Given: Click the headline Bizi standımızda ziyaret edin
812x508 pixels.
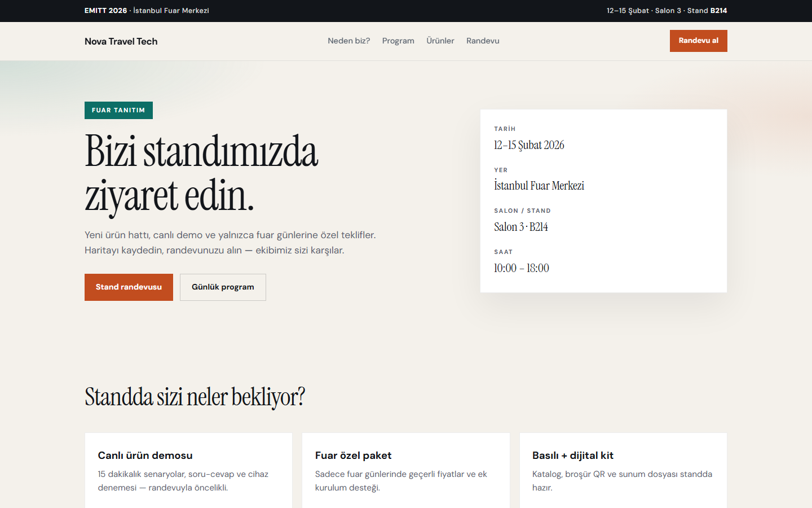Looking at the screenshot, I should coord(201,173).
